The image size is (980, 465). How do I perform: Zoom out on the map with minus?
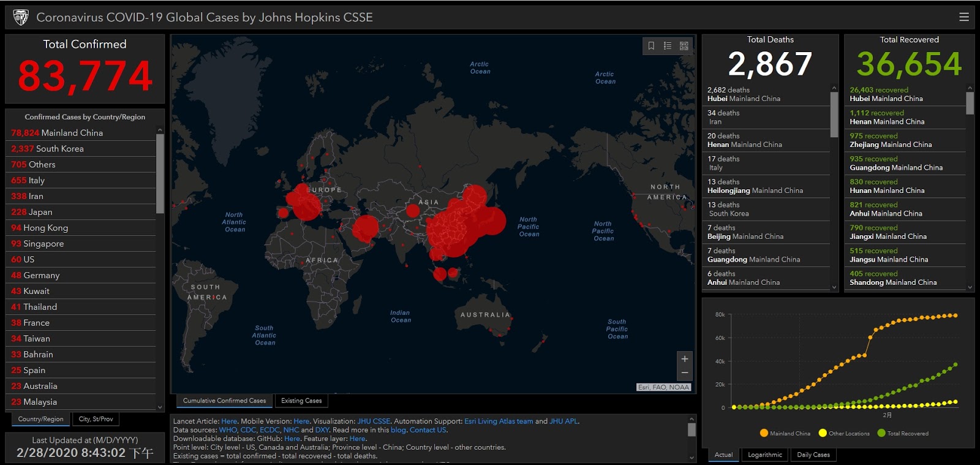[685, 373]
